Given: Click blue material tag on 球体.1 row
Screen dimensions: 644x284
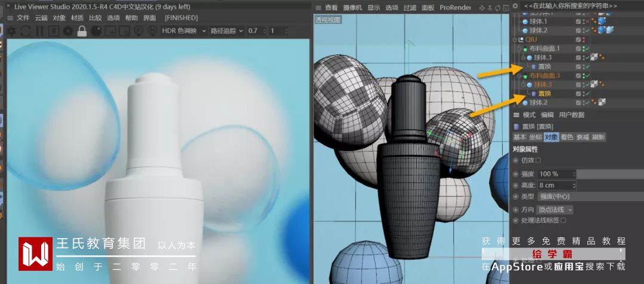Looking at the screenshot, I should tap(602, 21).
